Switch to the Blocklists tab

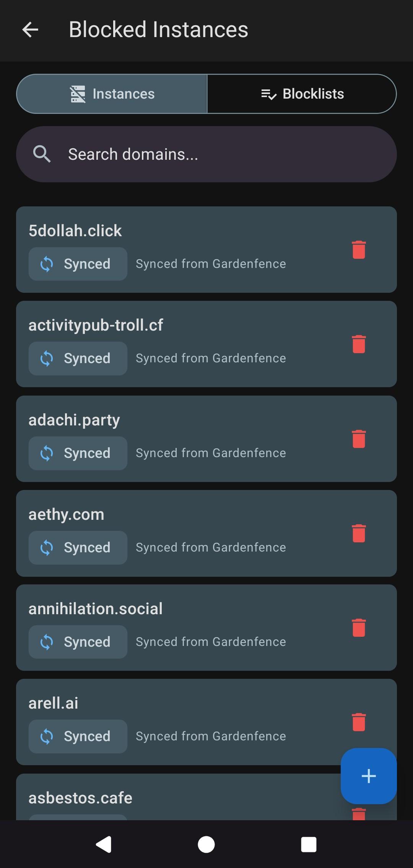[x=302, y=94]
